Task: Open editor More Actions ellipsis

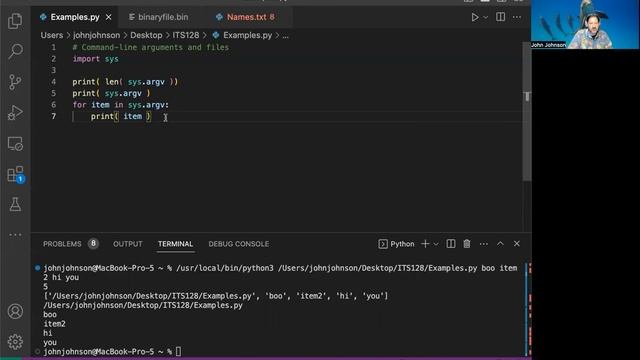Action: click(x=517, y=17)
